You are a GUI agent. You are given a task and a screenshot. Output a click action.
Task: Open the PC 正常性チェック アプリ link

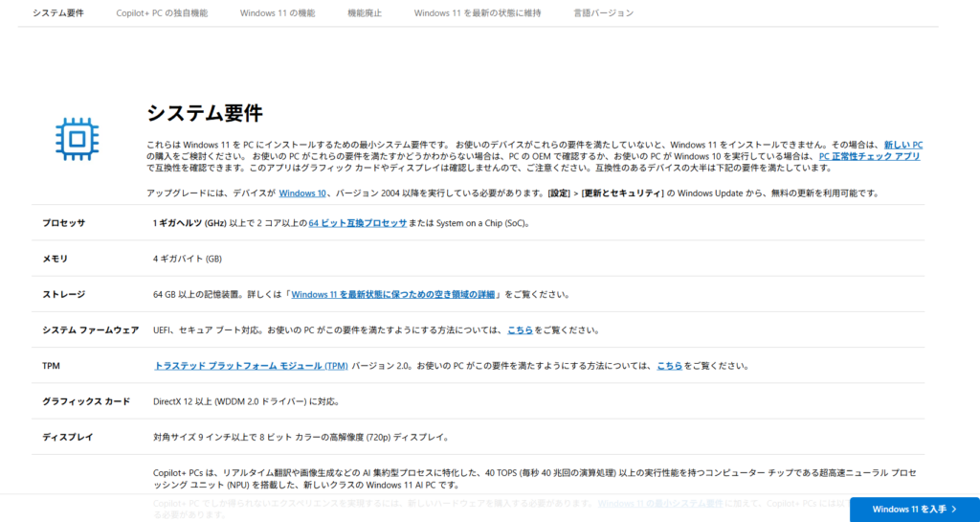point(869,155)
